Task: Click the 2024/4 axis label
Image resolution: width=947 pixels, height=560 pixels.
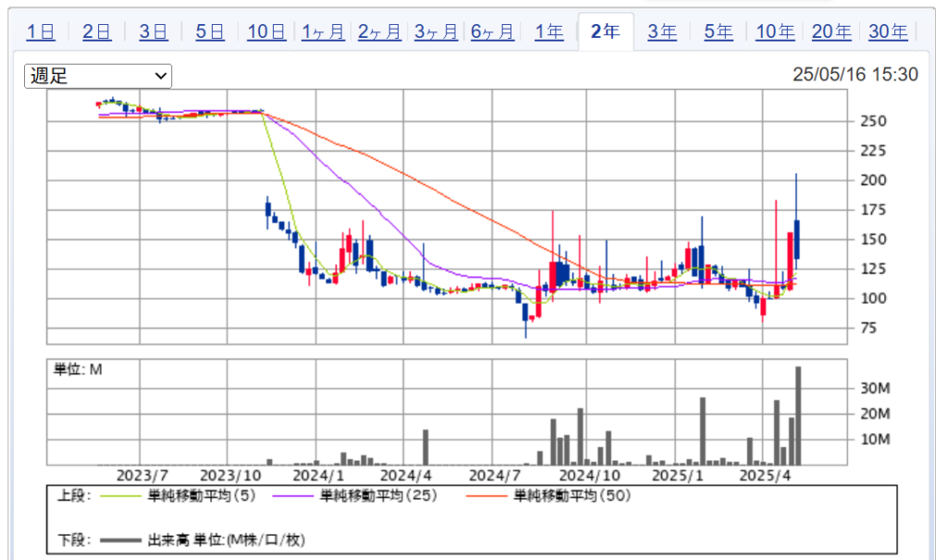Action: point(406,476)
